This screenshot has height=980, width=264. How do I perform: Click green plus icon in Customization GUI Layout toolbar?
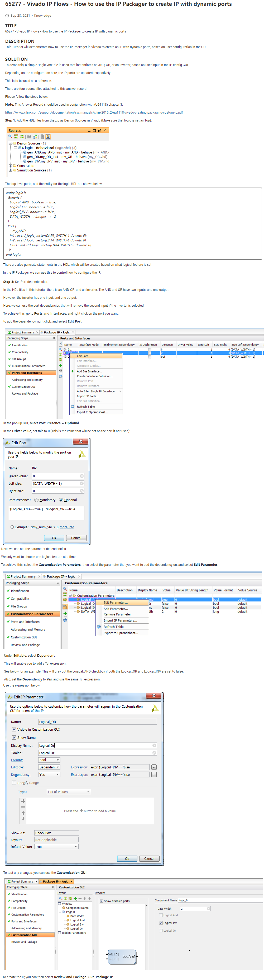[75, 899]
